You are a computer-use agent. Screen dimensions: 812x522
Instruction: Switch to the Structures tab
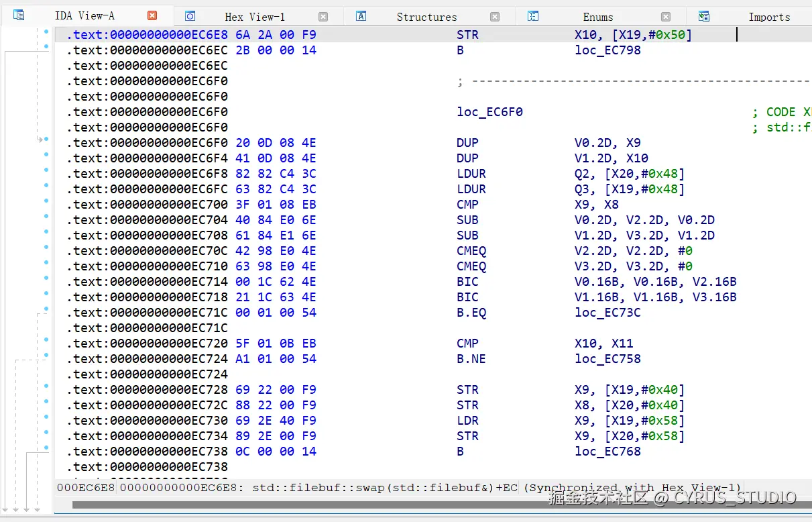click(426, 17)
